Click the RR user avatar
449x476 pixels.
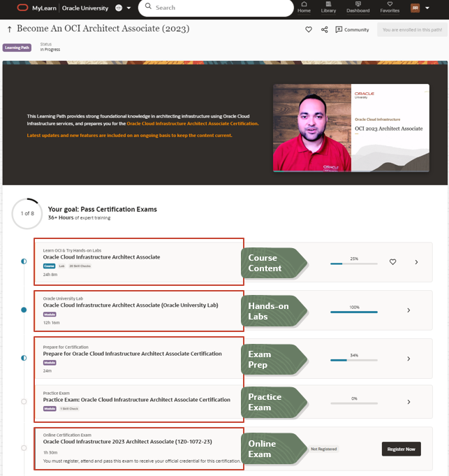tap(415, 8)
